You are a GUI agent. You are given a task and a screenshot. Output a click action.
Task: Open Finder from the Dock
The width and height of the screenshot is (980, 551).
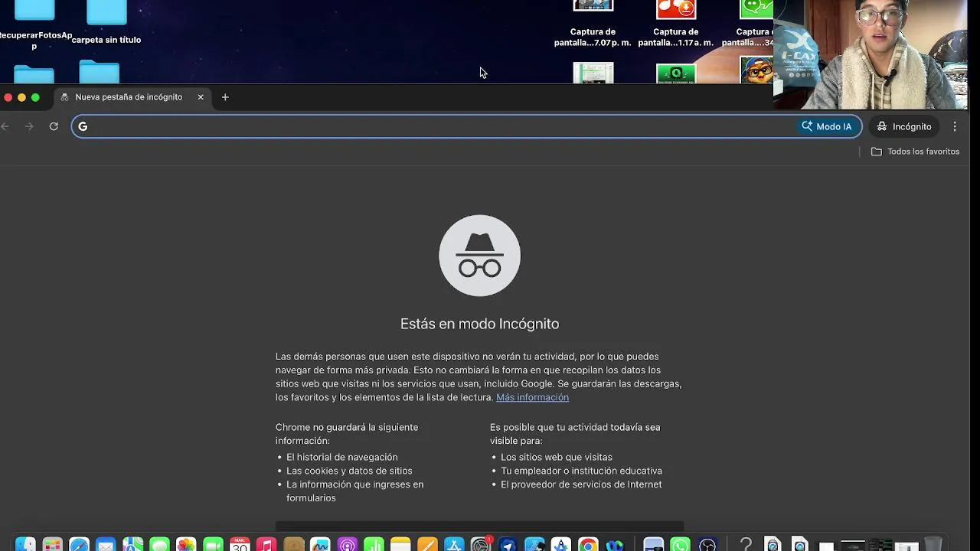[x=25, y=545]
